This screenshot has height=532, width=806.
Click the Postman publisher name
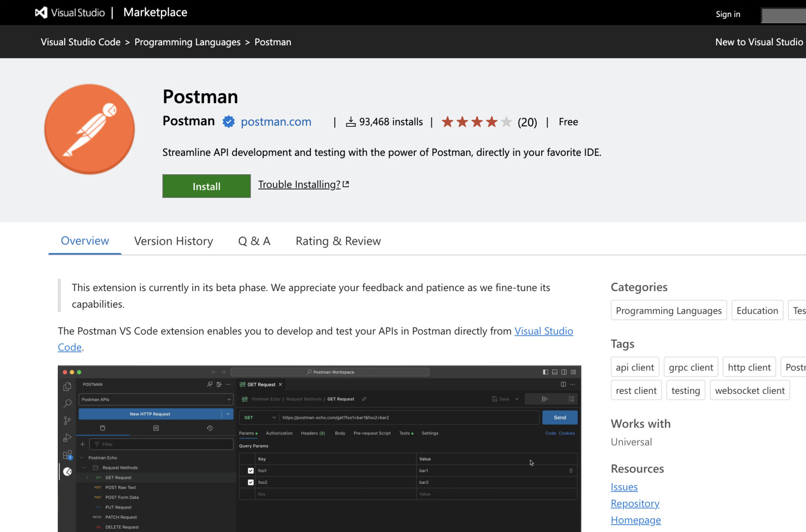(188, 121)
